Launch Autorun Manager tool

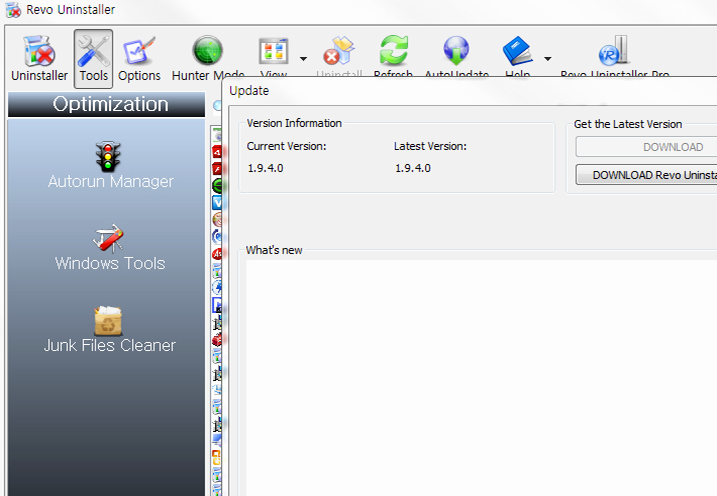111,165
